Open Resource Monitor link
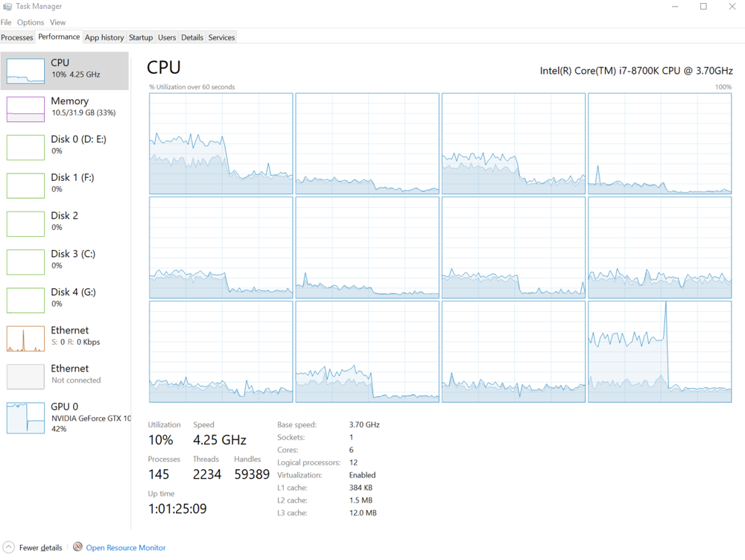 click(126, 547)
